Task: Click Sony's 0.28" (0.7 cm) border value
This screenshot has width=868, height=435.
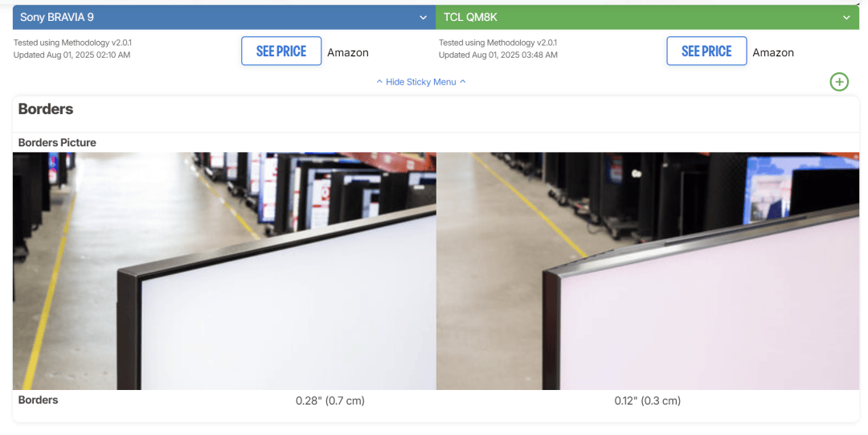Action: pos(330,400)
